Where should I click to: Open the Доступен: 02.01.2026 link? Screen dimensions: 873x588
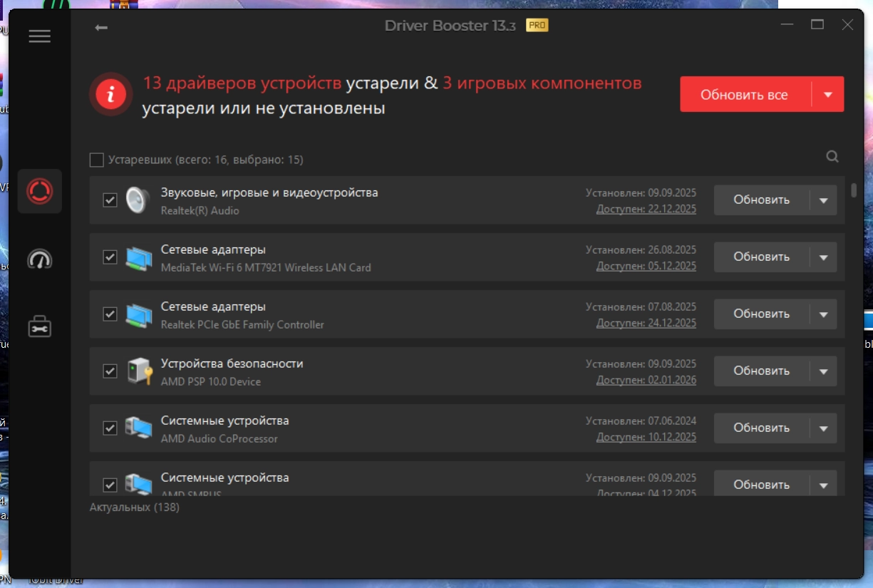[646, 380]
